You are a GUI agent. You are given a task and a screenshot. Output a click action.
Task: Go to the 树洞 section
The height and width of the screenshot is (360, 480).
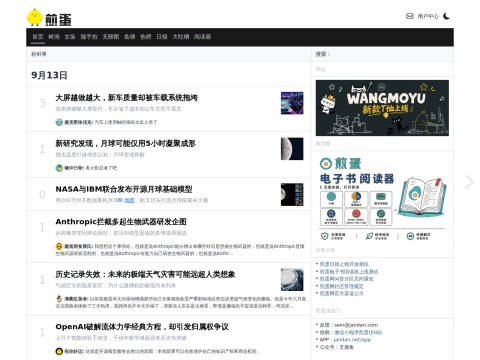[54, 37]
